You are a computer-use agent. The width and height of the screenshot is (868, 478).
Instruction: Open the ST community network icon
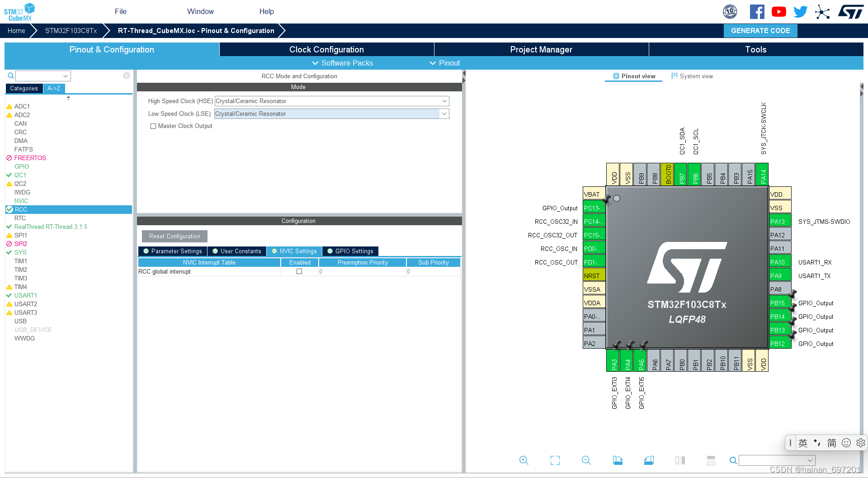822,12
